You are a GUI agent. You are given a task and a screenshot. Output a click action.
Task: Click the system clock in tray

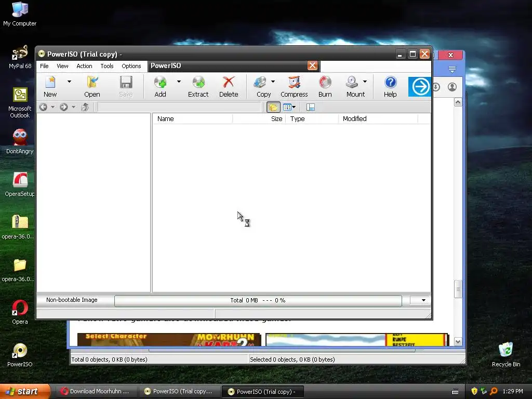point(513,391)
